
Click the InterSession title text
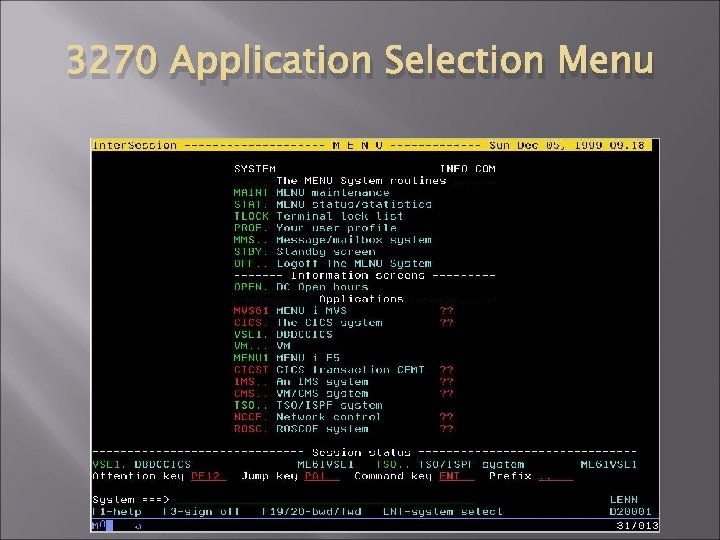(x=135, y=146)
